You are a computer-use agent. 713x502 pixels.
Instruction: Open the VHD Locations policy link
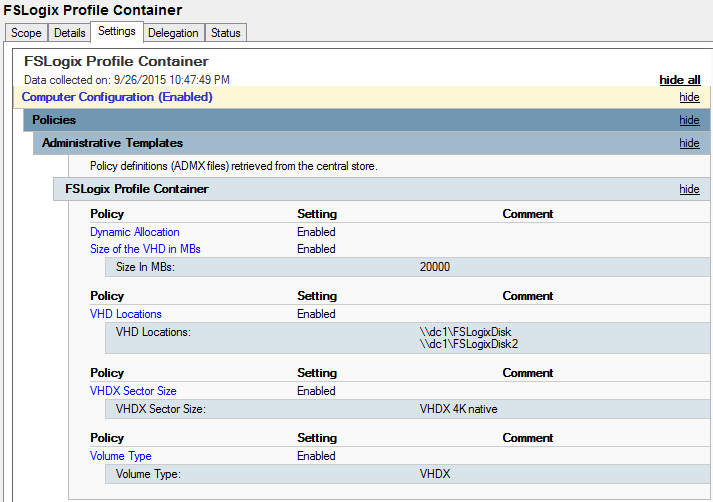coord(126,314)
